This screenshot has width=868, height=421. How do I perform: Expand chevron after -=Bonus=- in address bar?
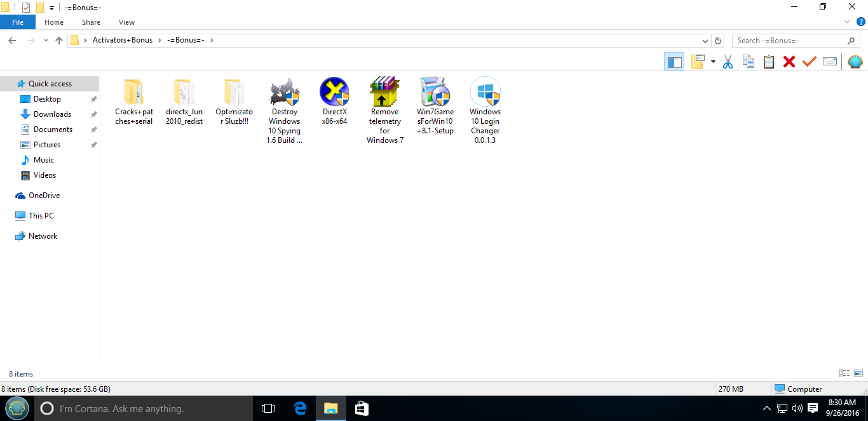click(212, 40)
